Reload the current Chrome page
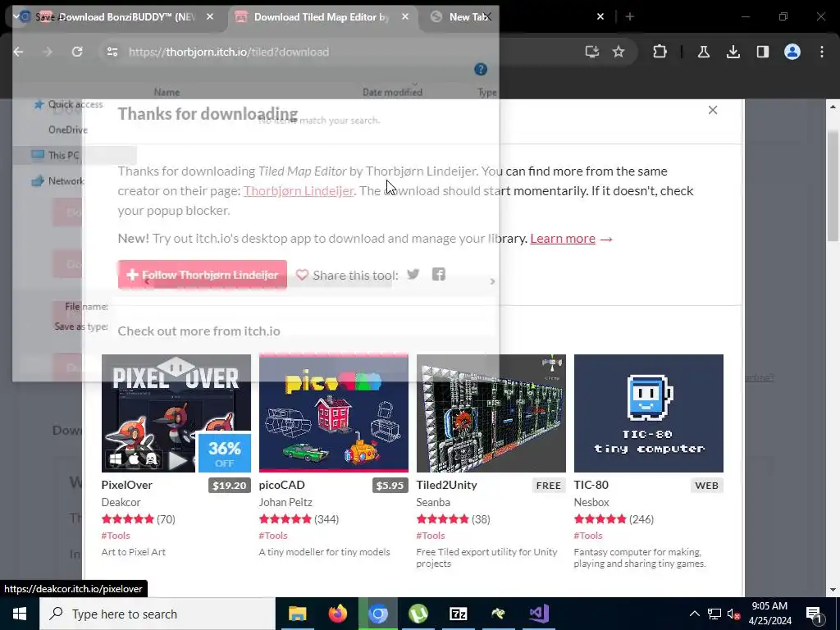Screen dimensions: 840x630 coord(77,52)
